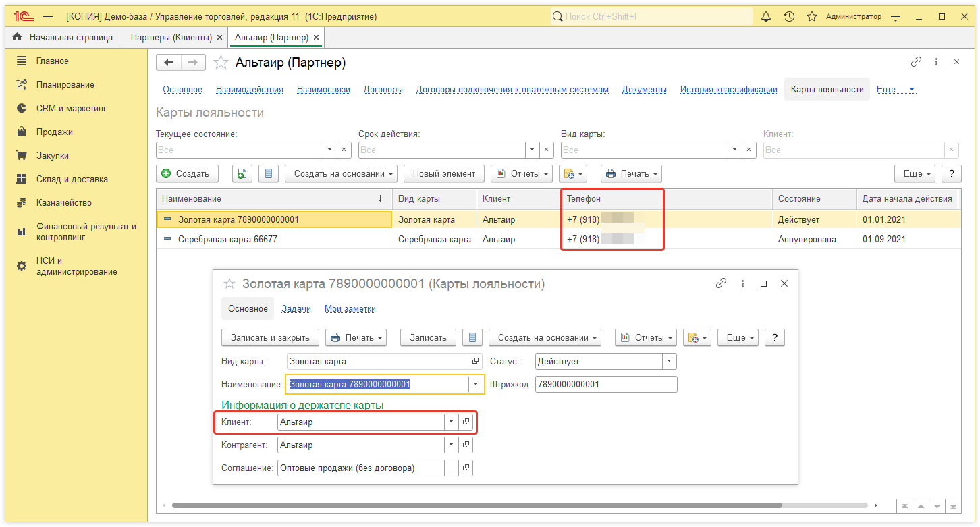Click the back navigation arrow
980x527 pixels.
point(169,63)
